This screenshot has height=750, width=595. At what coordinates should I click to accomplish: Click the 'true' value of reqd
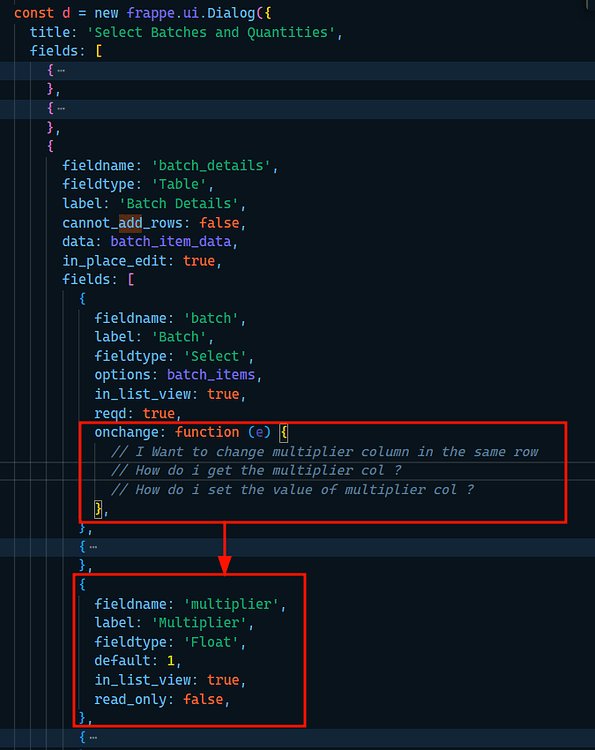[x=159, y=413]
